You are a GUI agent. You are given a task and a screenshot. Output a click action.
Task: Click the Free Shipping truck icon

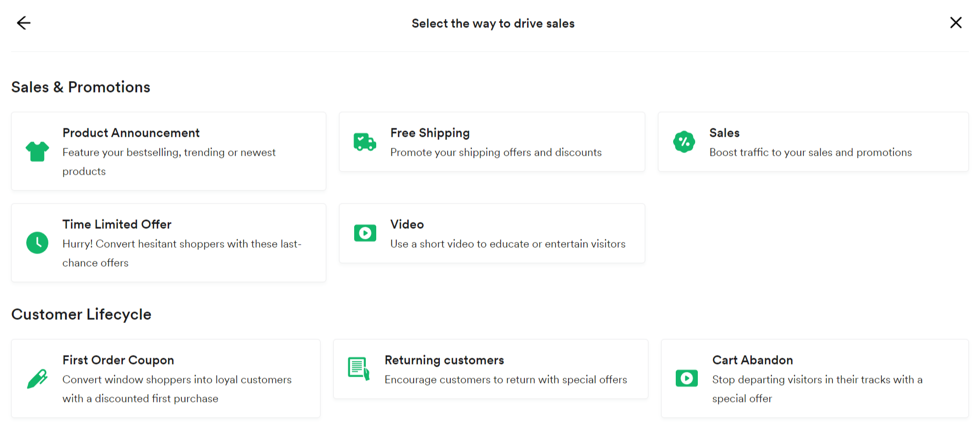pyautogui.click(x=365, y=142)
